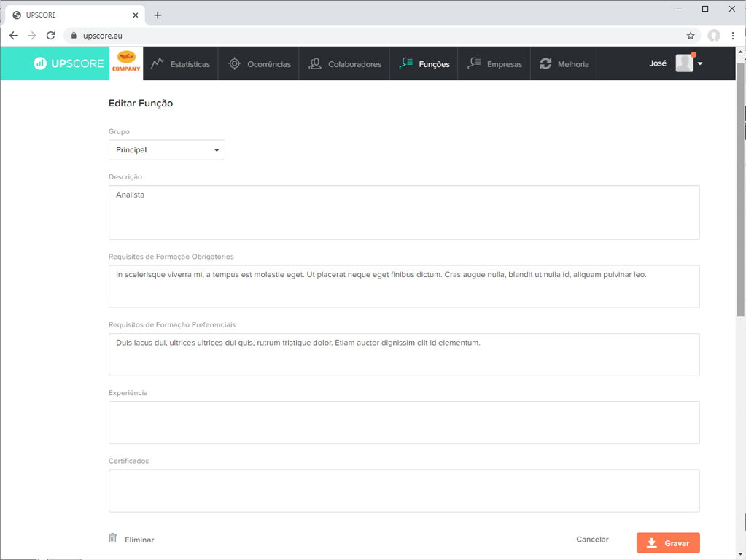Go to Ocorrências section
This screenshot has width=746, height=560.
tap(260, 63)
